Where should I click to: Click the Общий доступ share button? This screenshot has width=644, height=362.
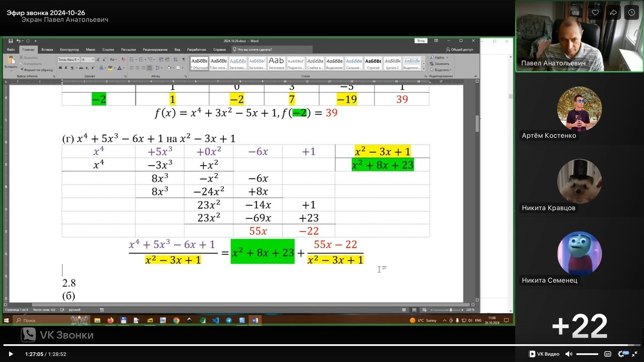pyautogui.click(x=460, y=49)
